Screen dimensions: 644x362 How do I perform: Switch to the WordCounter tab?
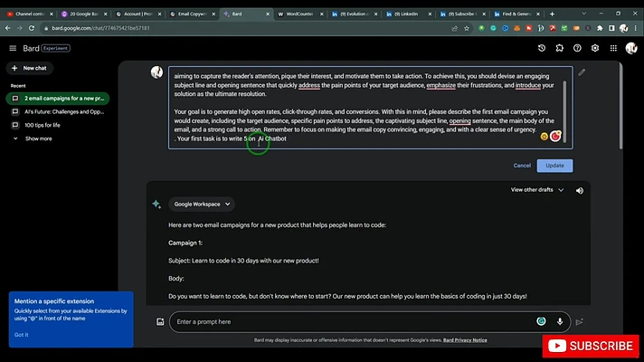299,14
